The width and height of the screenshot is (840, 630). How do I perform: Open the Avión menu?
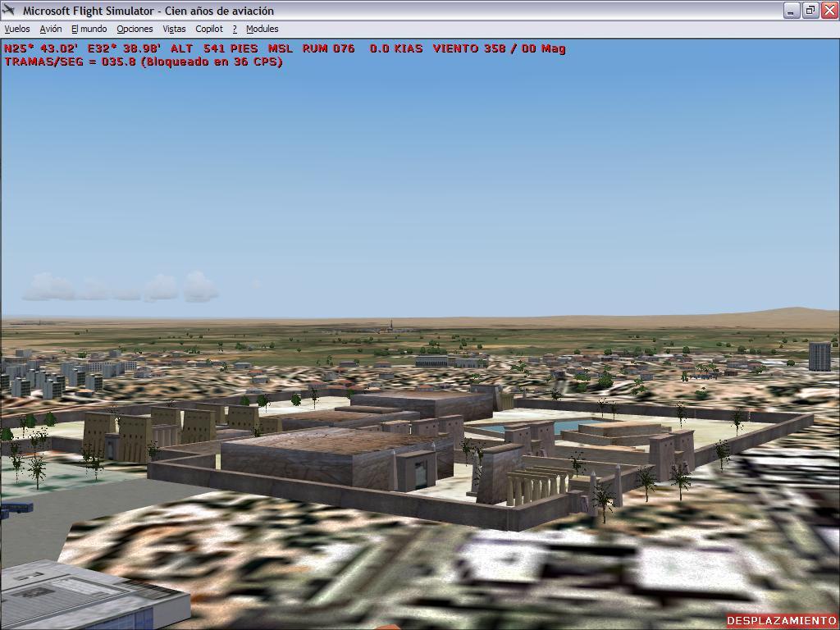(x=51, y=29)
